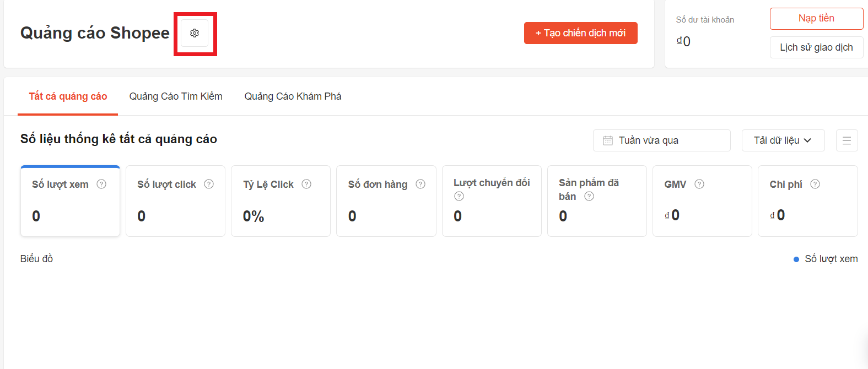Click the help icon beside Sản phẩm đã bán
Screen dimensions: 868x369
589,196
